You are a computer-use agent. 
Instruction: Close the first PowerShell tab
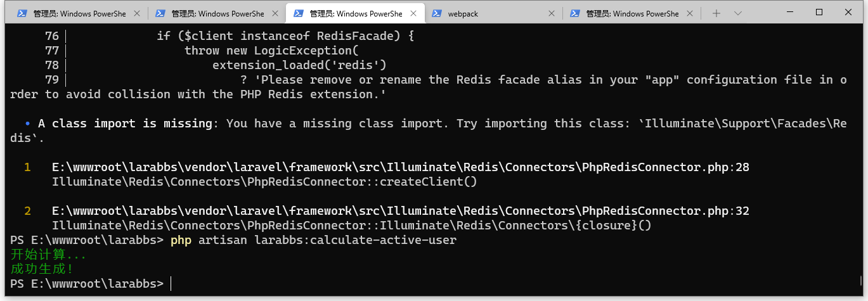(x=136, y=13)
